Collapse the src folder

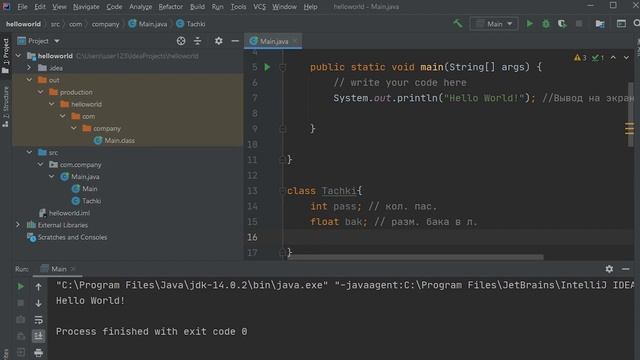[x=29, y=152]
